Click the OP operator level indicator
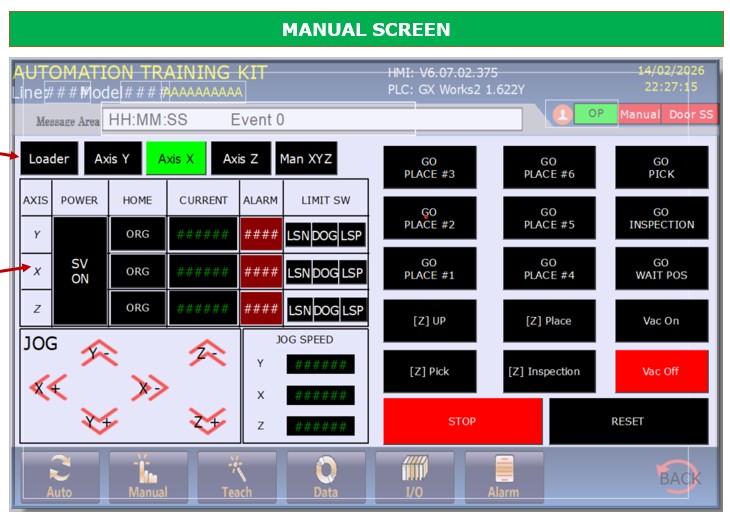This screenshot has width=730, height=518. point(596,114)
